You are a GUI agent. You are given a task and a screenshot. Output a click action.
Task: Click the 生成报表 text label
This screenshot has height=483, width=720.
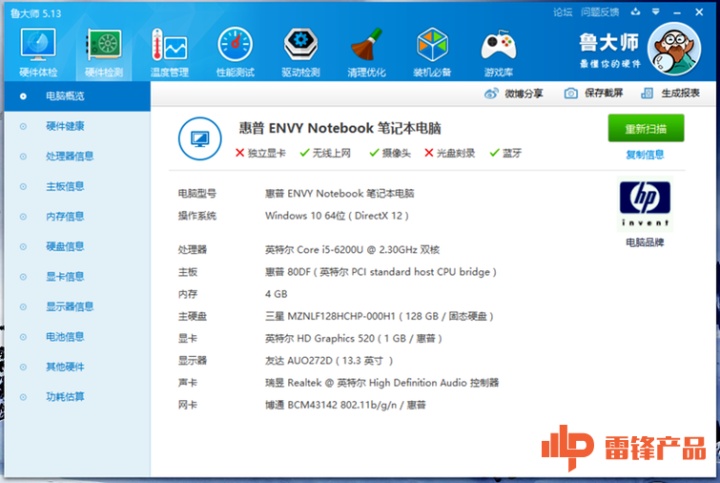(x=680, y=93)
